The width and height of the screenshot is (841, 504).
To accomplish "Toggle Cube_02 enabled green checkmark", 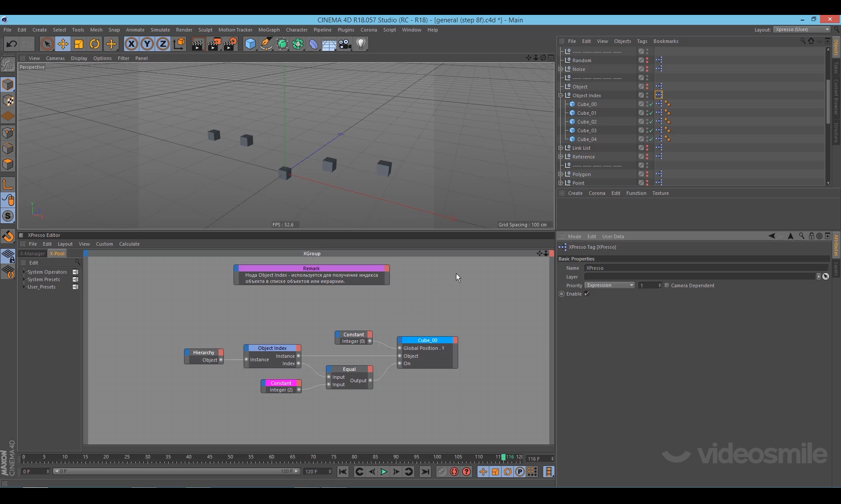I will [x=651, y=122].
